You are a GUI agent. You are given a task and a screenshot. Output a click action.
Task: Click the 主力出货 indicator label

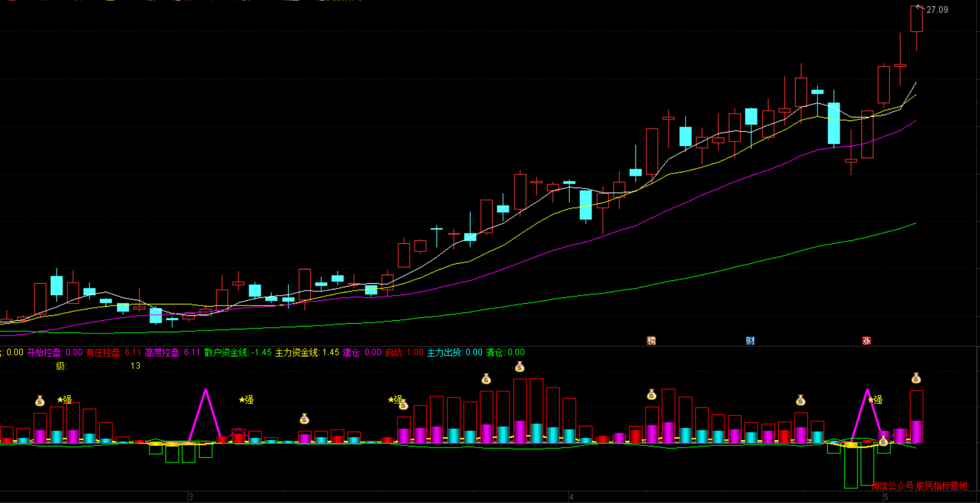click(x=444, y=352)
